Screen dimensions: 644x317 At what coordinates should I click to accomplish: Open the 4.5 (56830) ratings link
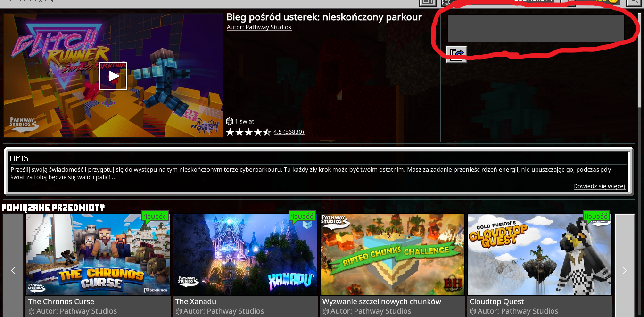(x=289, y=132)
